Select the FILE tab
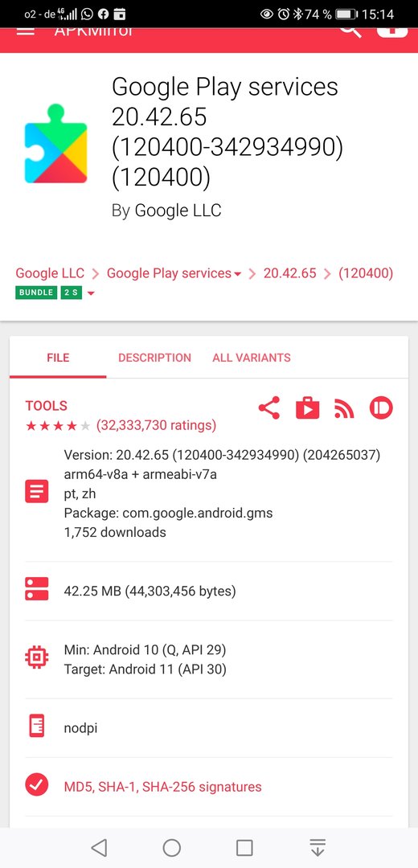This screenshot has height=868, width=418. pyautogui.click(x=58, y=358)
